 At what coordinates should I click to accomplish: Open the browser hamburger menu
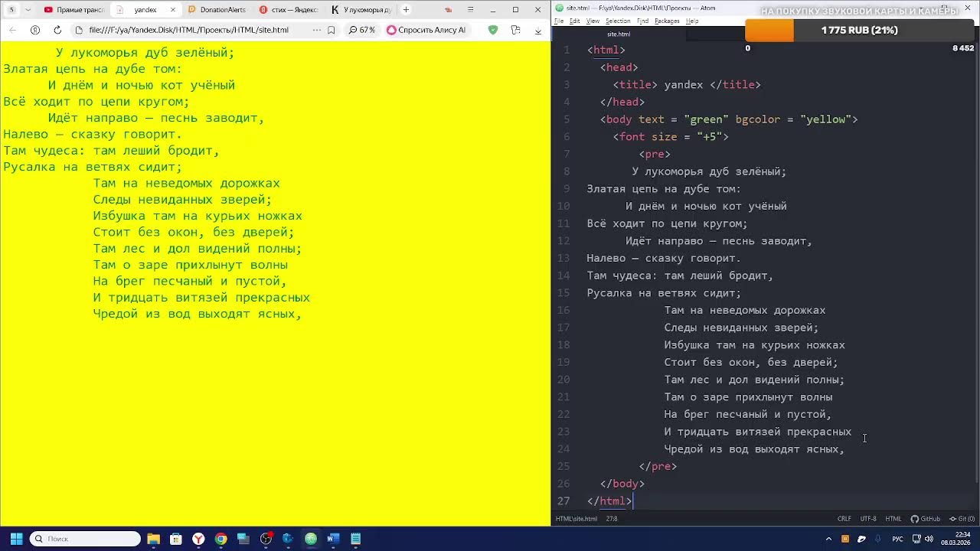[x=472, y=10]
